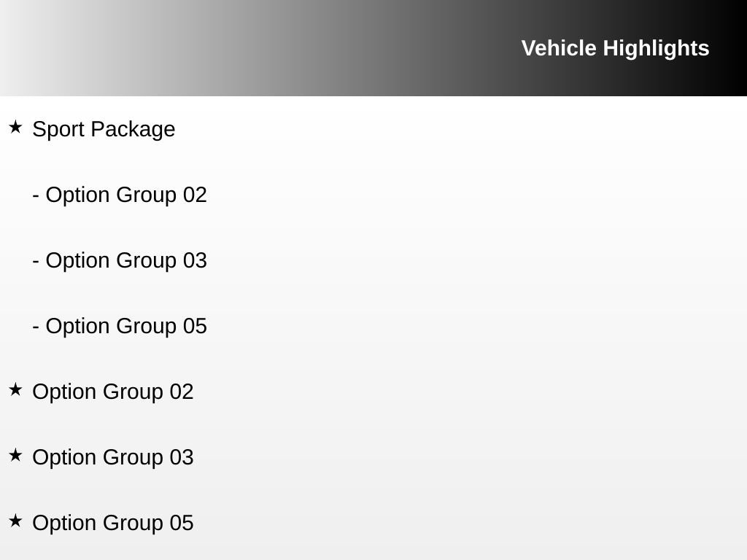The width and height of the screenshot is (747, 560).
Task: Click the star bullet beside top-level Option Group 05
Action: [x=15, y=521]
